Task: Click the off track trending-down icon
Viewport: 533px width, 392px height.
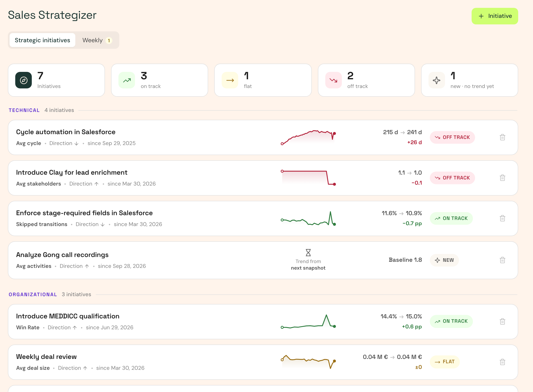Action: click(334, 80)
